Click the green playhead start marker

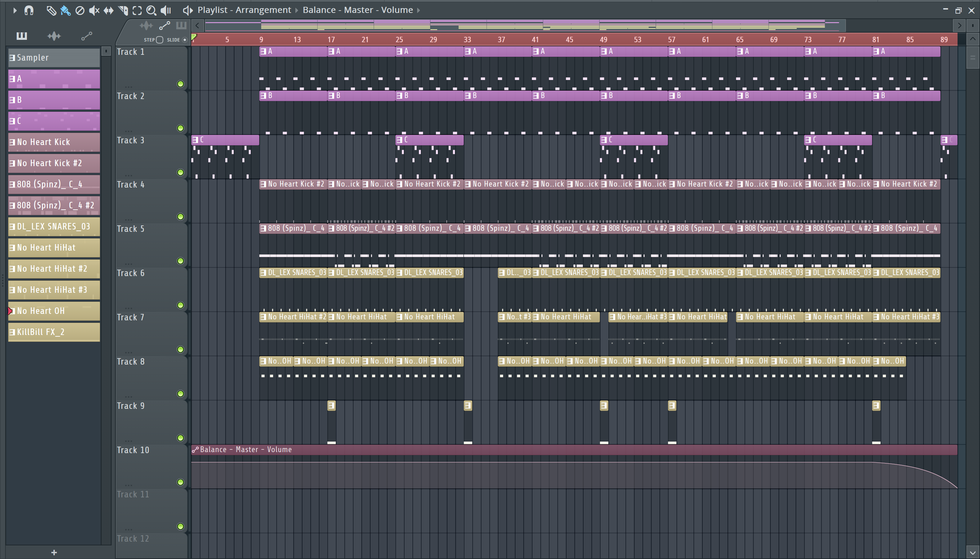point(194,37)
